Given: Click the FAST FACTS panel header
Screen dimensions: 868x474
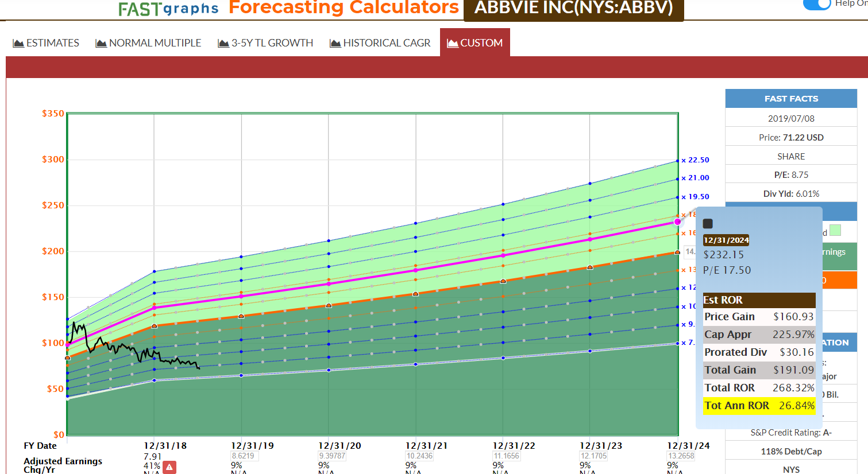Looking at the screenshot, I should (x=791, y=99).
